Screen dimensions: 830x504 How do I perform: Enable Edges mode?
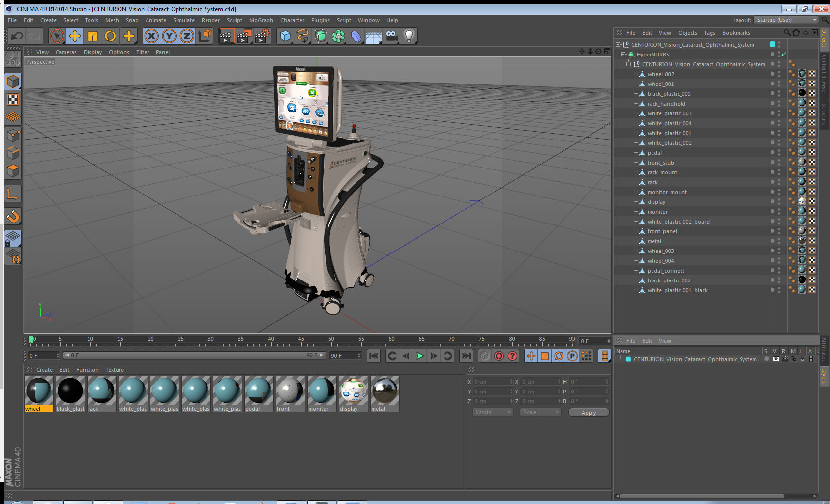coord(13,153)
